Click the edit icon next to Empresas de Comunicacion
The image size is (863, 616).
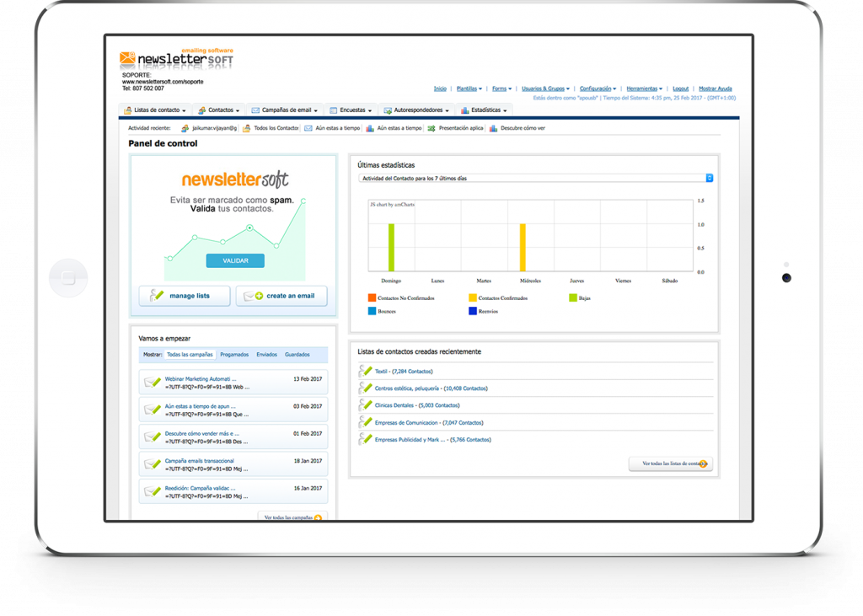tap(366, 422)
